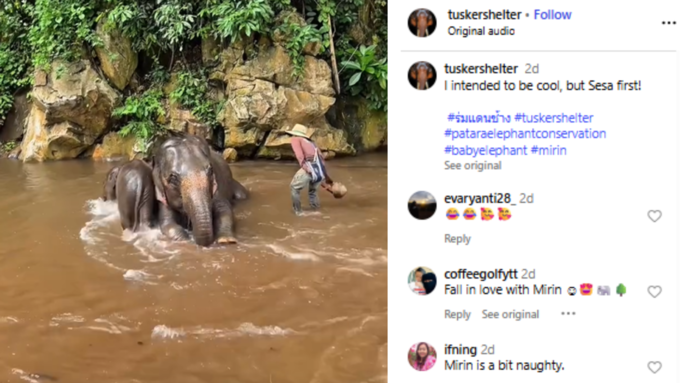Expand See original under coffeegolfytt's comment
This screenshot has width=680, height=383.
pos(510,314)
